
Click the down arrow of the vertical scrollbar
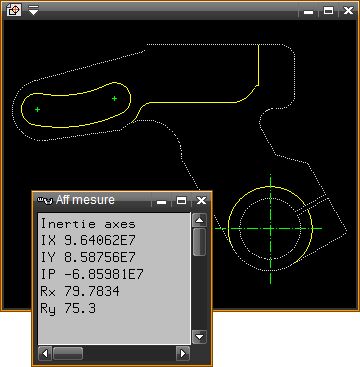point(199,337)
